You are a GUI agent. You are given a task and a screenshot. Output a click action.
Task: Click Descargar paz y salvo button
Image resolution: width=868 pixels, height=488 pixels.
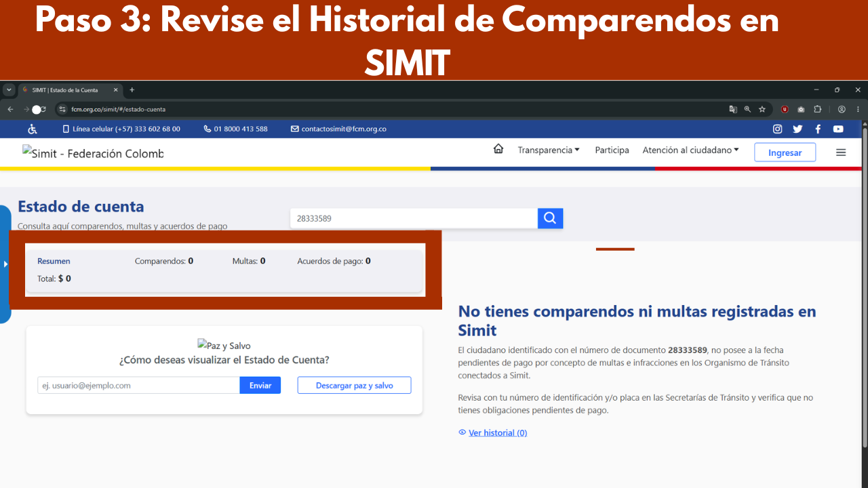click(354, 385)
